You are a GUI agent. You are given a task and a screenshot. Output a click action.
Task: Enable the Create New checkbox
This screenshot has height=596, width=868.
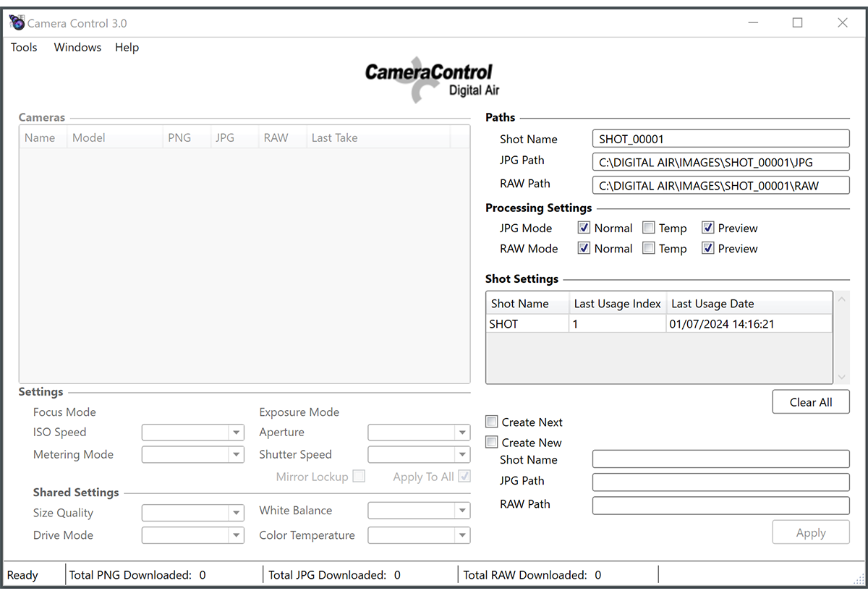pyautogui.click(x=492, y=442)
